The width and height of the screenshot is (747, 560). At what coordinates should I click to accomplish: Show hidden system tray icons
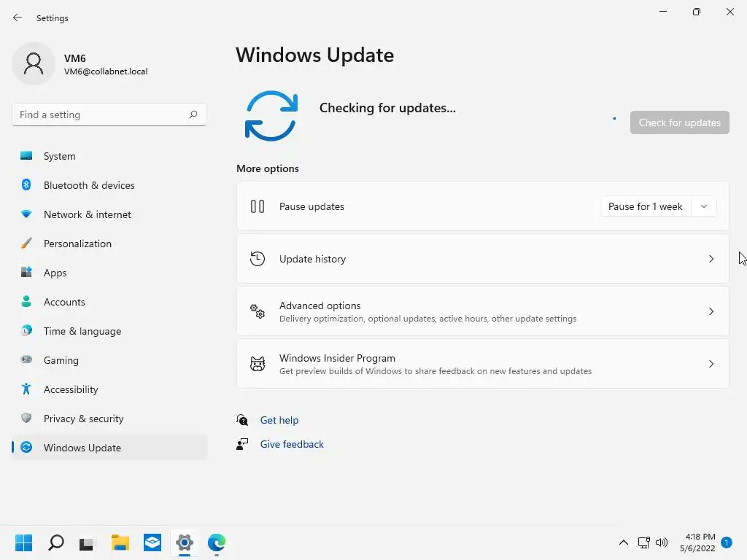623,542
